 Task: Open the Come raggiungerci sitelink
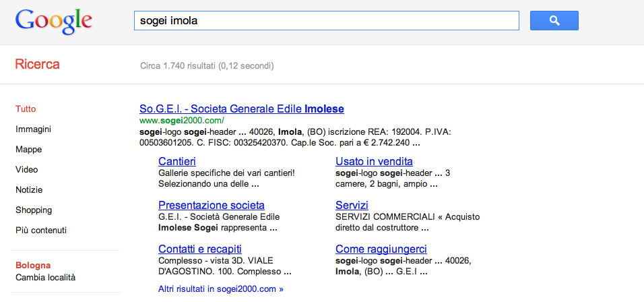coord(381,249)
